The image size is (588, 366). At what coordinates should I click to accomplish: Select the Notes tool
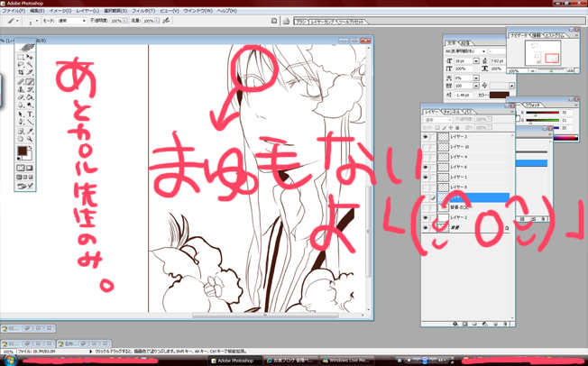point(21,132)
